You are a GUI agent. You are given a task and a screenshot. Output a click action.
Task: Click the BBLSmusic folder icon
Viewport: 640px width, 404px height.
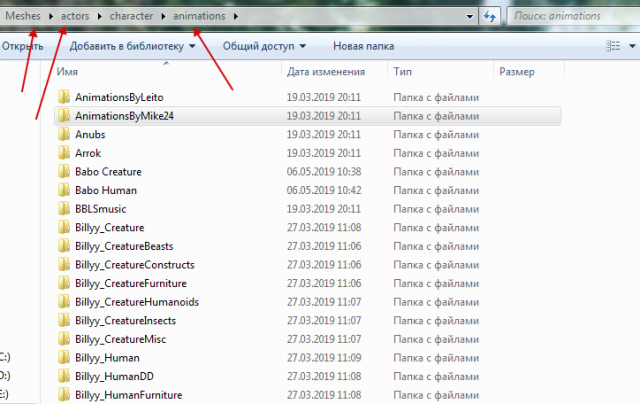(65, 209)
